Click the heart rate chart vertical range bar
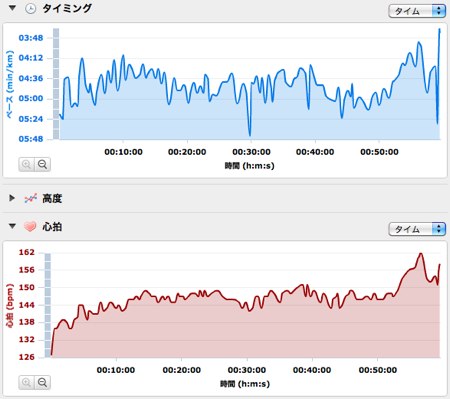 pyautogui.click(x=48, y=305)
